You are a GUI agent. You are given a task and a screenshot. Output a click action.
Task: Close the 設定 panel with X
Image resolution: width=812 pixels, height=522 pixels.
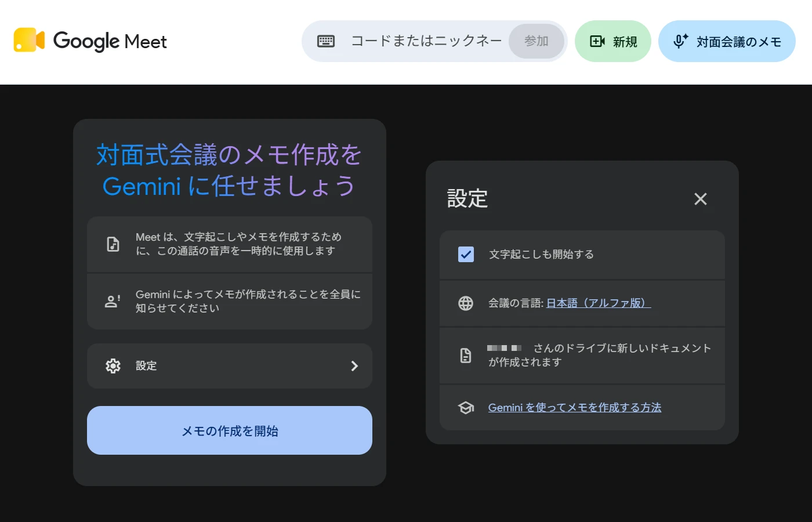point(701,199)
